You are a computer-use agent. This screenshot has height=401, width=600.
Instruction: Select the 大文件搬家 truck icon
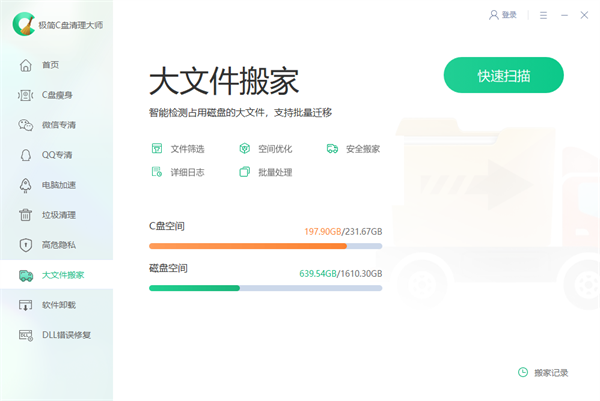coord(25,275)
